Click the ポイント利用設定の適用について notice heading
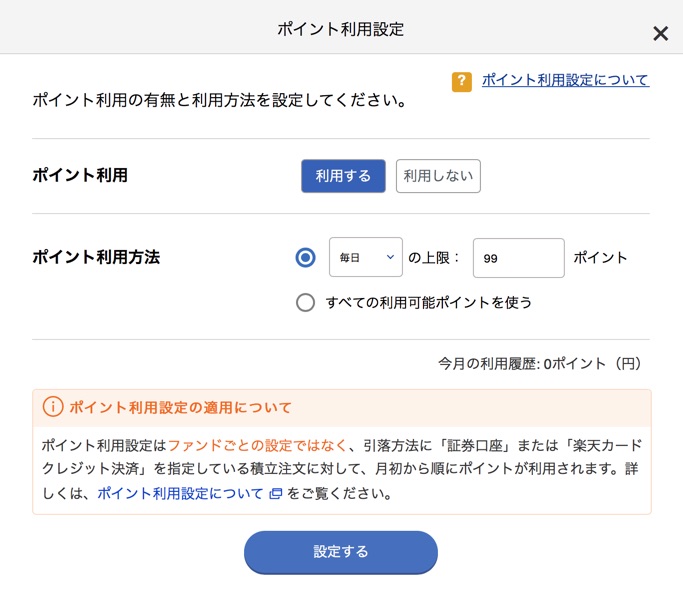Viewport: 683px width, 603px height. 180,407
